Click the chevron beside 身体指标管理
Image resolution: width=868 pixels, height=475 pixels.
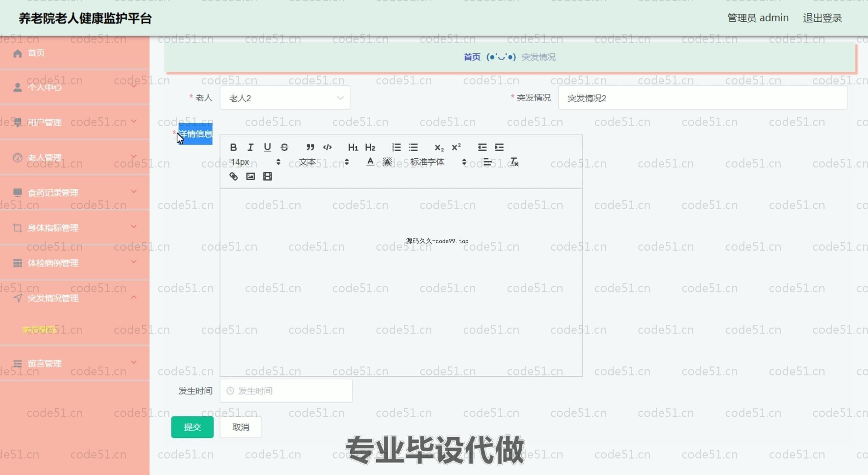[x=134, y=226]
